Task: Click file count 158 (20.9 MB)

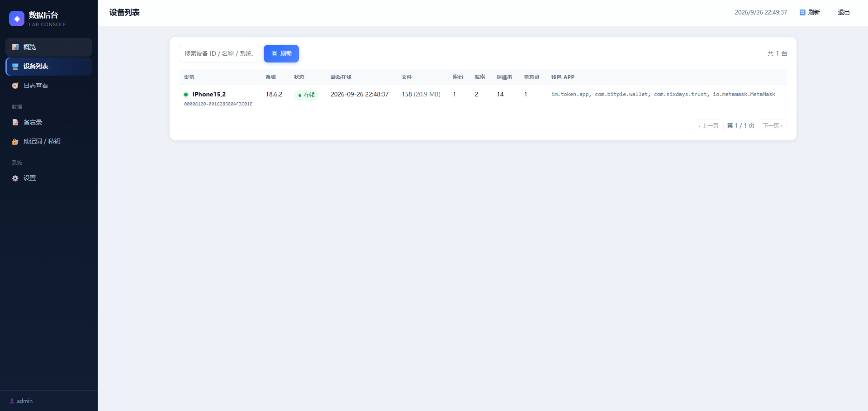Action: pos(421,94)
